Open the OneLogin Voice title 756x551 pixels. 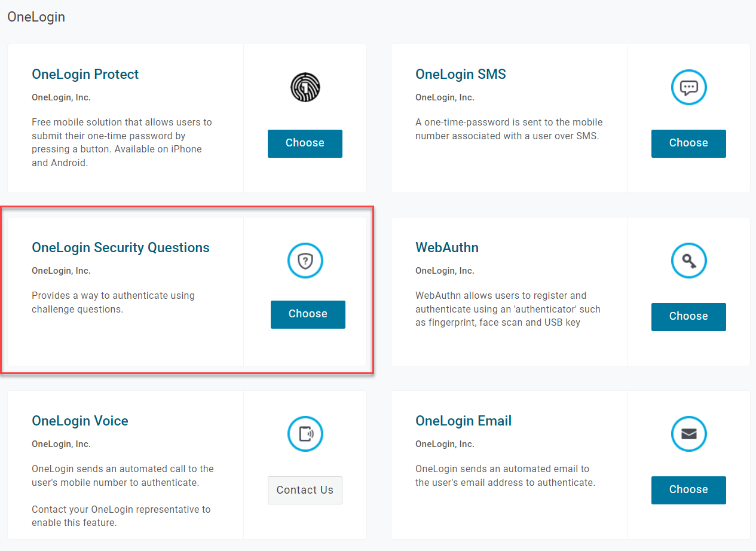80,421
